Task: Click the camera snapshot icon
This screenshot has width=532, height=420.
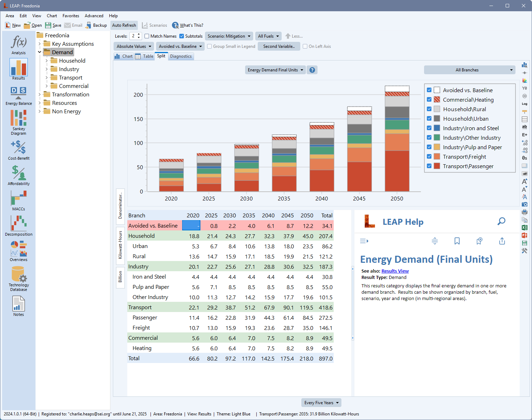Action: coord(525,204)
